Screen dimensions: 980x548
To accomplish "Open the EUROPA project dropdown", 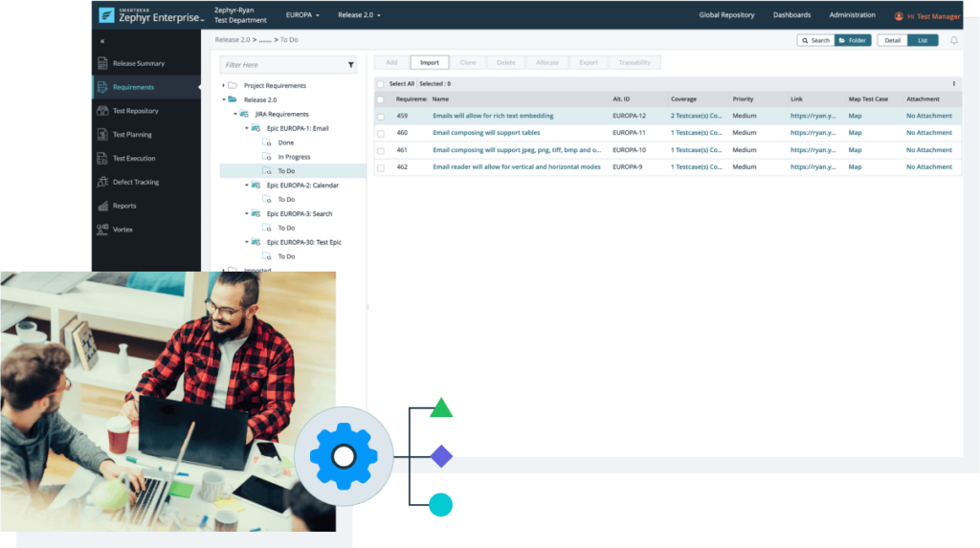I will [x=302, y=15].
